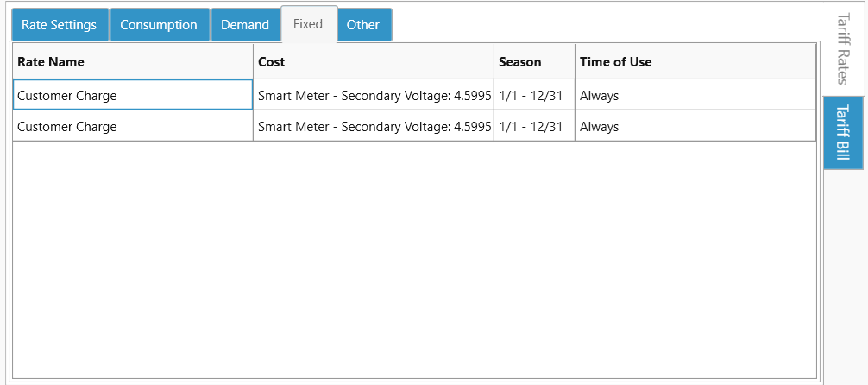Switch to the Rate Settings tab

click(x=60, y=25)
